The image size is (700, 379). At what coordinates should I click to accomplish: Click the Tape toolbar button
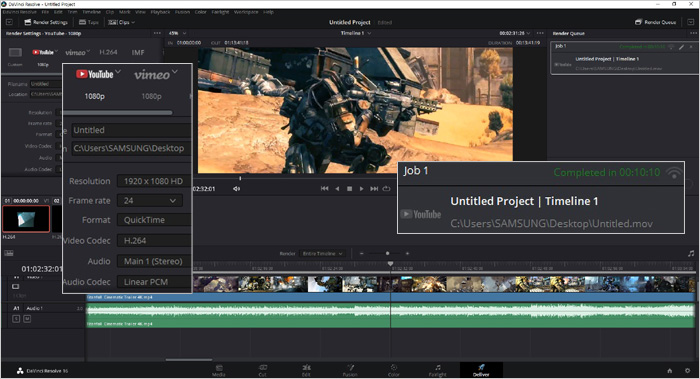click(x=89, y=22)
